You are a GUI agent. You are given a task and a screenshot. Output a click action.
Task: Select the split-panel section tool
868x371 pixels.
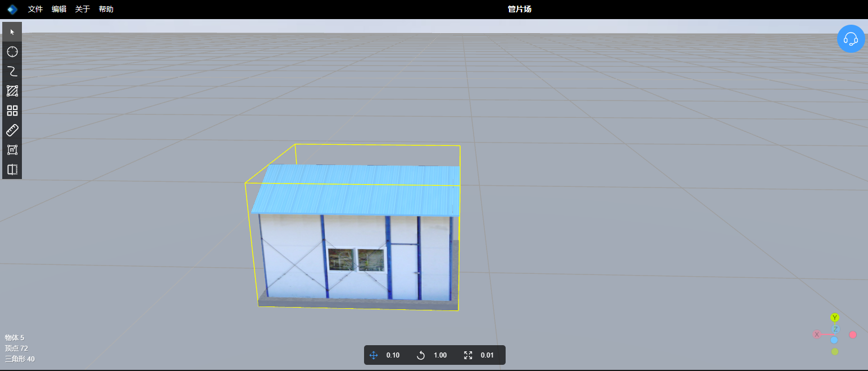tap(12, 170)
